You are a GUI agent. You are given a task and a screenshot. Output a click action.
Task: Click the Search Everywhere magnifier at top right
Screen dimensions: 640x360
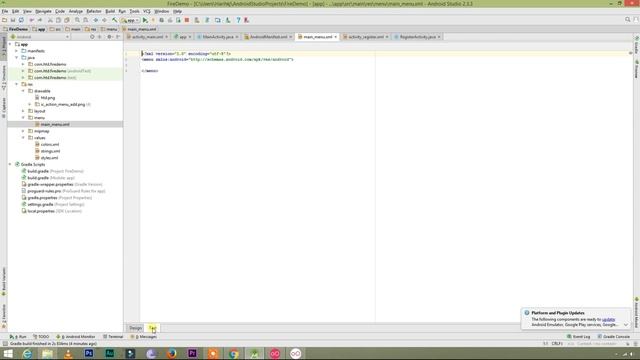(x=628, y=20)
